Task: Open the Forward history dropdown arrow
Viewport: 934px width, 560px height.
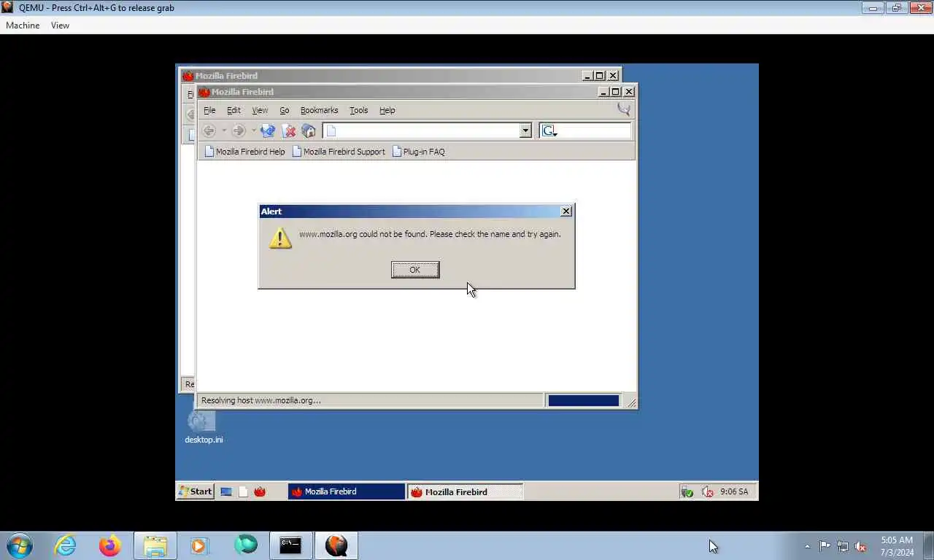Action: click(x=253, y=131)
